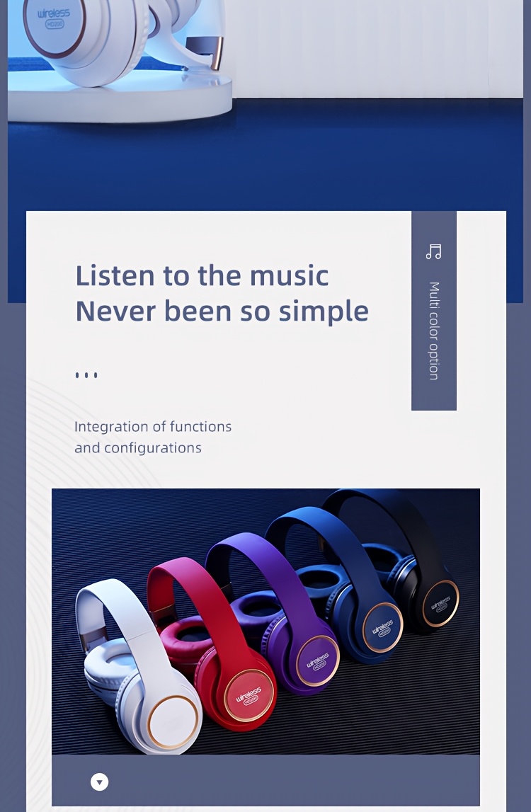531x812 pixels.
Task: Click the wireless logo on purple earcup
Action: (318, 661)
